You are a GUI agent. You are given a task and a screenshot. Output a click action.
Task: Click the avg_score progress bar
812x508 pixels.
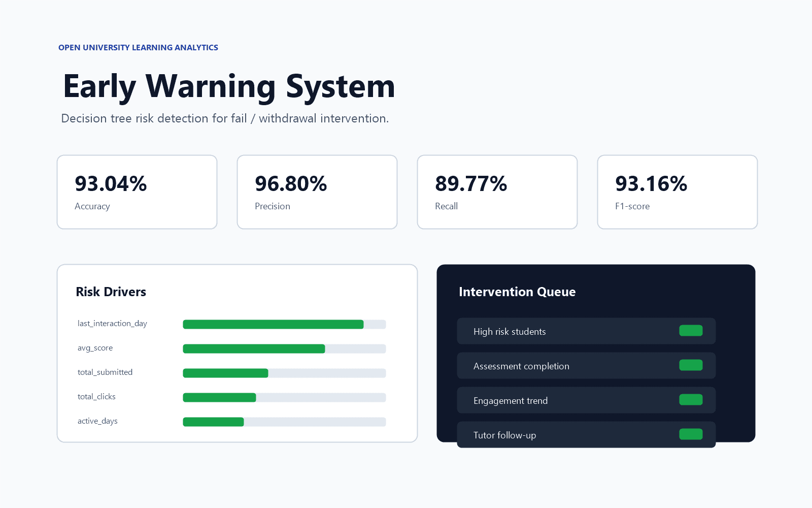pyautogui.click(x=284, y=348)
